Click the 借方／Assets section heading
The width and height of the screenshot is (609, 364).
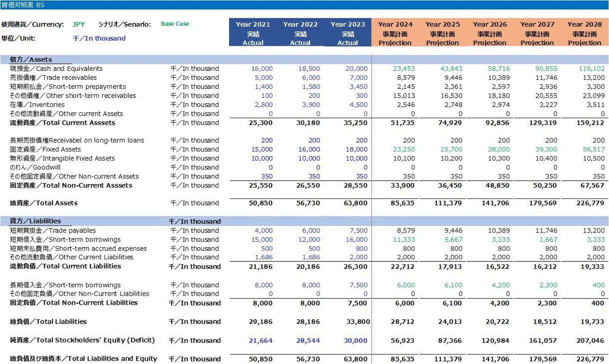tap(31, 59)
